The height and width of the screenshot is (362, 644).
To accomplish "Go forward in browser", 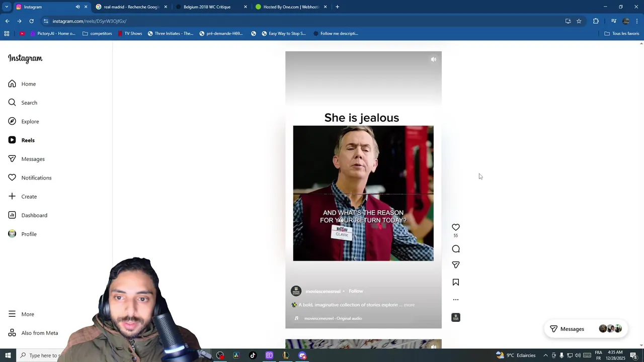I will coord(19,21).
